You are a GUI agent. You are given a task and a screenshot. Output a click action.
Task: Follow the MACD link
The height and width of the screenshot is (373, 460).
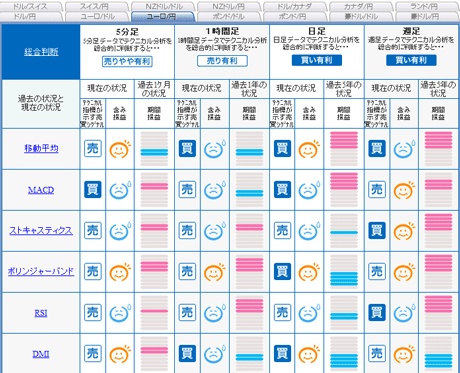41,190
